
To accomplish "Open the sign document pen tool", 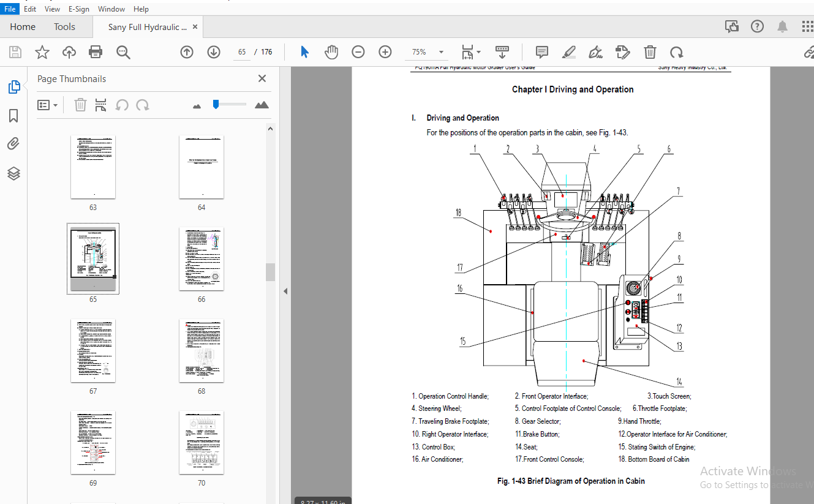I will coord(595,52).
